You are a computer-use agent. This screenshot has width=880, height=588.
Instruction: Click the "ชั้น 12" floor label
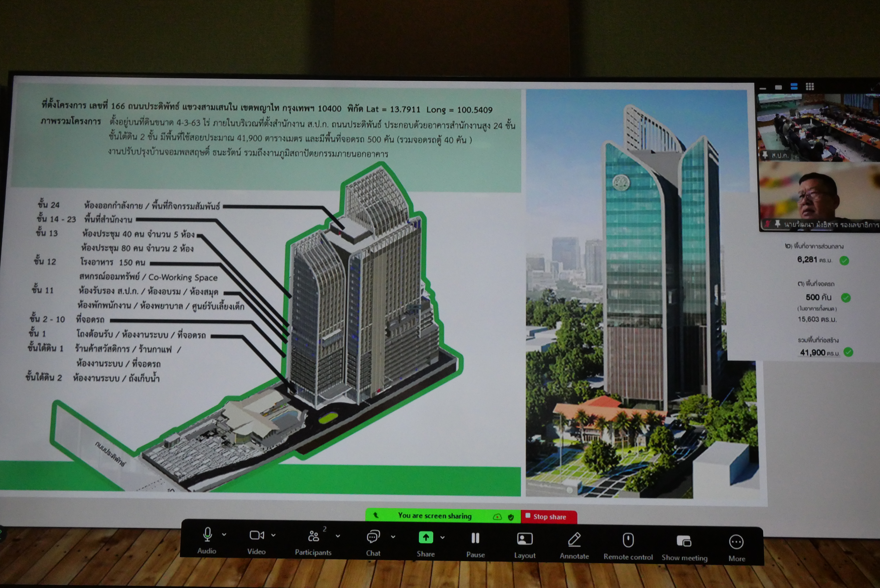(45, 261)
